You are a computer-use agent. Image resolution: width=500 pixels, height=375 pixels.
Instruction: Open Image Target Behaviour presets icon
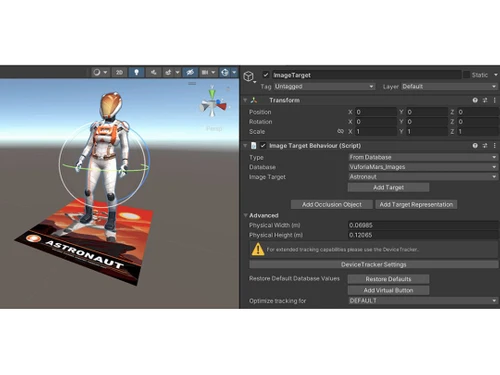(x=485, y=146)
